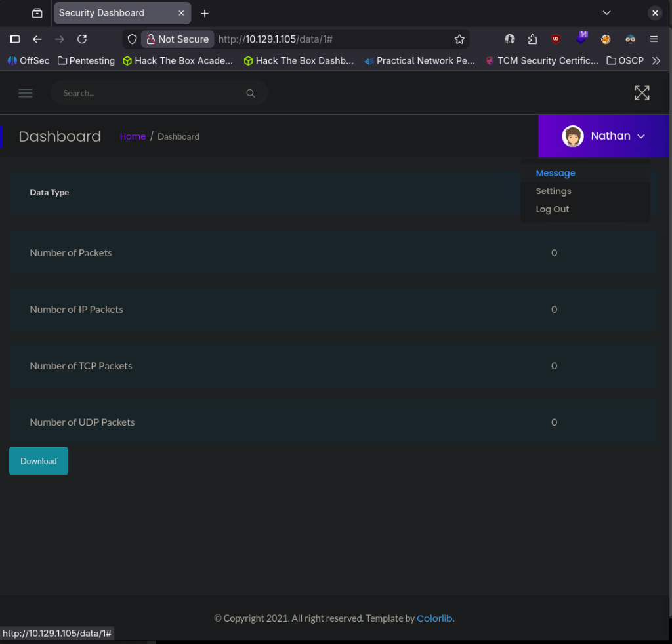This screenshot has height=644, width=672.
Task: Click the hamburger sidebar toggle icon
Action: point(26,93)
